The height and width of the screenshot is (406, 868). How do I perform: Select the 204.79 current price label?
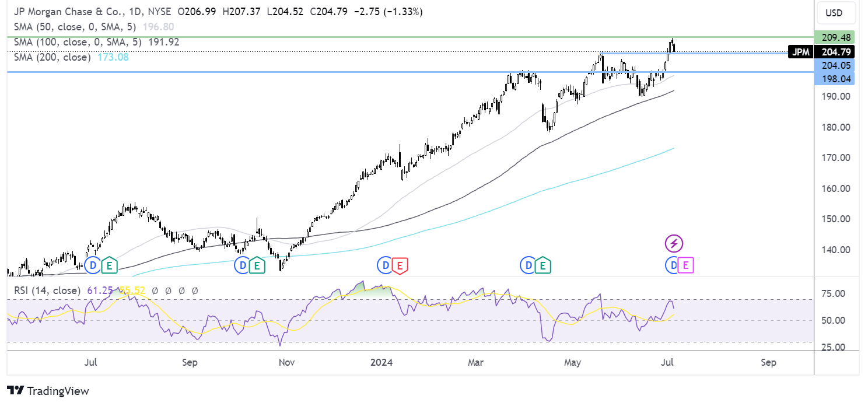[834, 52]
